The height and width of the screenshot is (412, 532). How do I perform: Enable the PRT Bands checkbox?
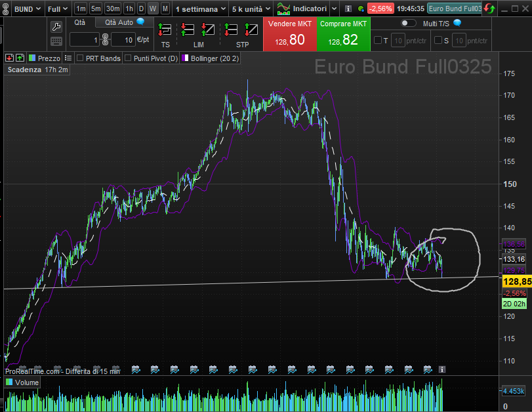80,58
